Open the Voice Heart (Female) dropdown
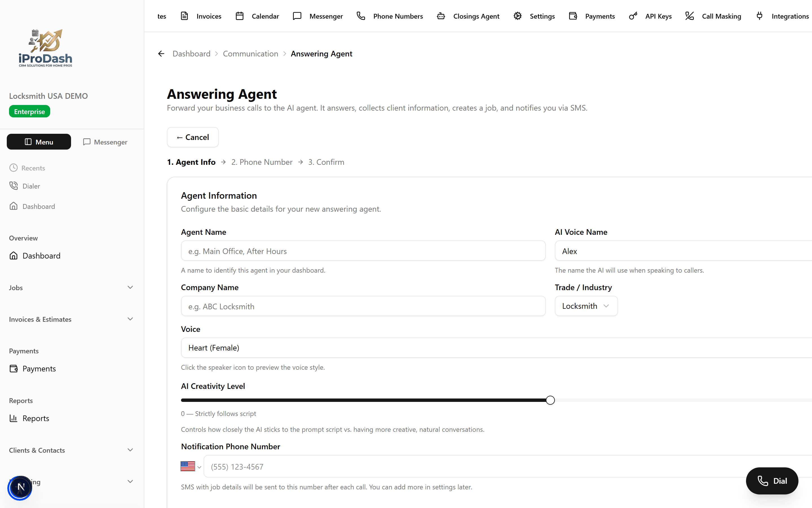Image resolution: width=812 pixels, height=508 pixels. click(x=496, y=348)
